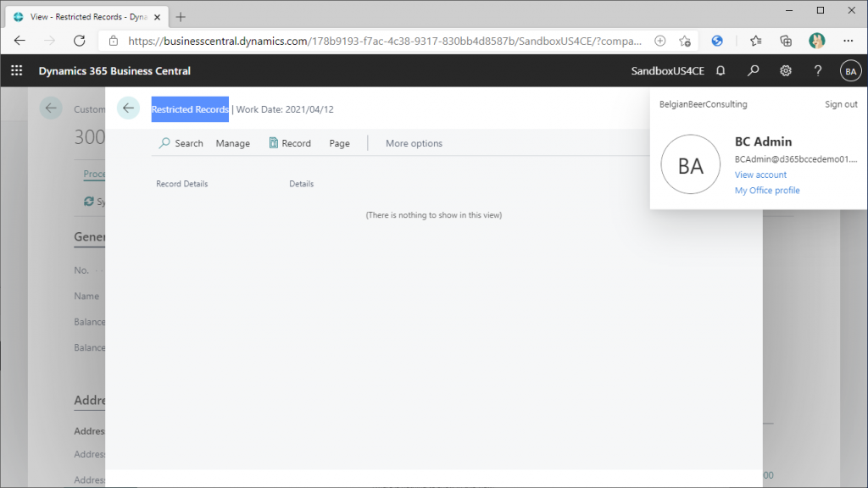
Task: Sign out of the account
Action: (x=841, y=104)
